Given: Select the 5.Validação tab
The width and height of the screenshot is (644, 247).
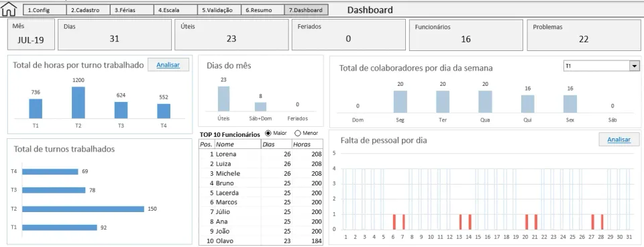Looking at the screenshot, I should coord(219,10).
